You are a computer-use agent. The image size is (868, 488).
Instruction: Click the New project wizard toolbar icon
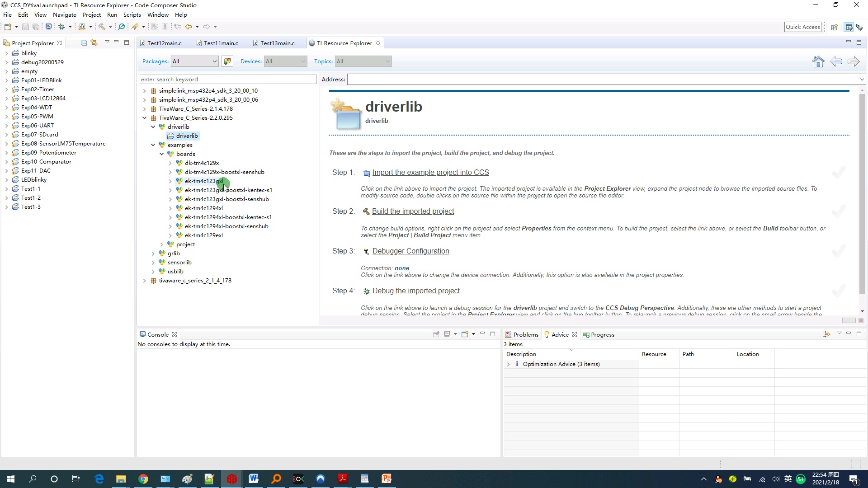(x=8, y=27)
